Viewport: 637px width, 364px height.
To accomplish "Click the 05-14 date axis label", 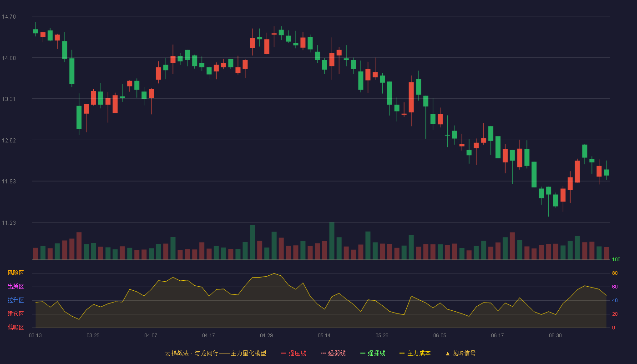I will point(324,335).
